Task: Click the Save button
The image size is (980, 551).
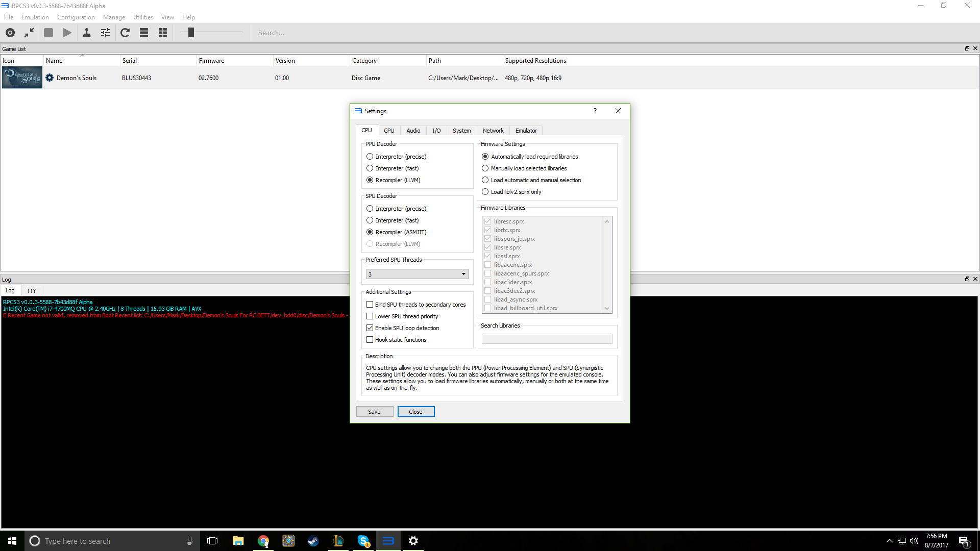Action: [374, 412]
